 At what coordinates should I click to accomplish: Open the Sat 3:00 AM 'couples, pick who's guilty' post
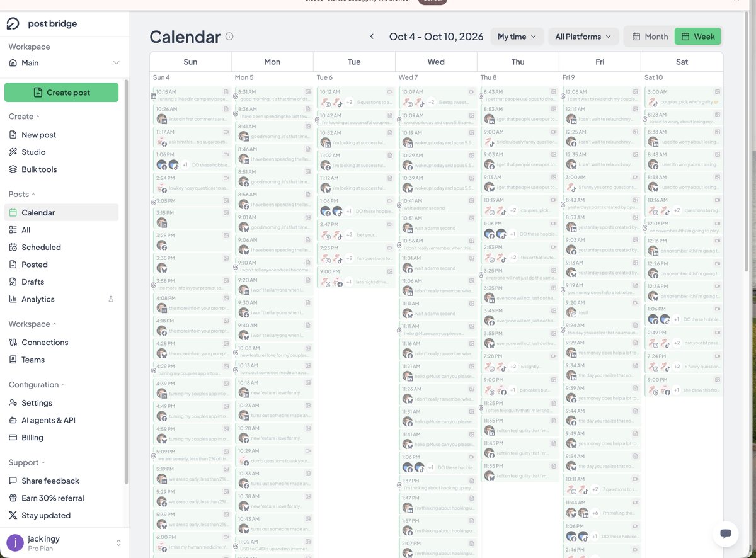(682, 96)
